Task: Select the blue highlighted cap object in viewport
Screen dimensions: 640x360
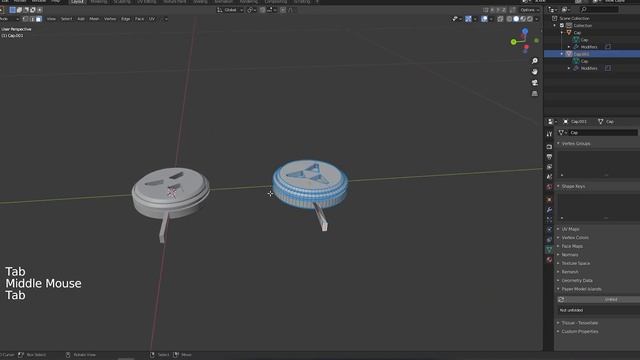Action: (310, 183)
